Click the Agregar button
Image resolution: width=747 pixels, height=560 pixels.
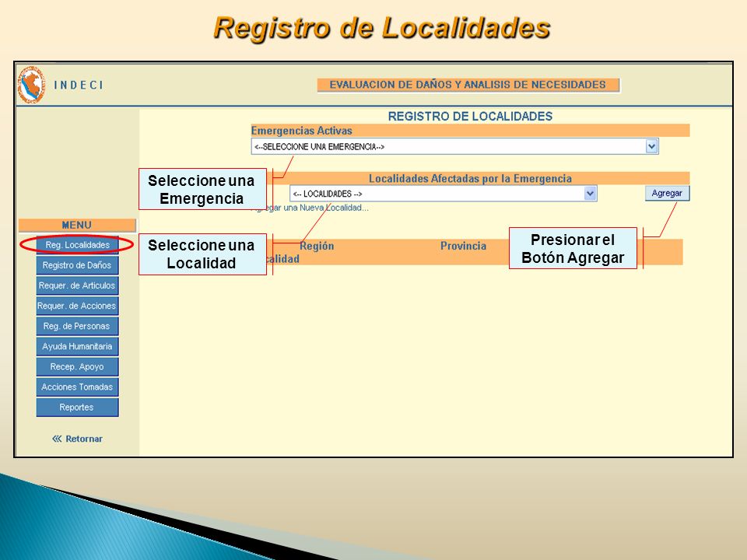point(667,194)
